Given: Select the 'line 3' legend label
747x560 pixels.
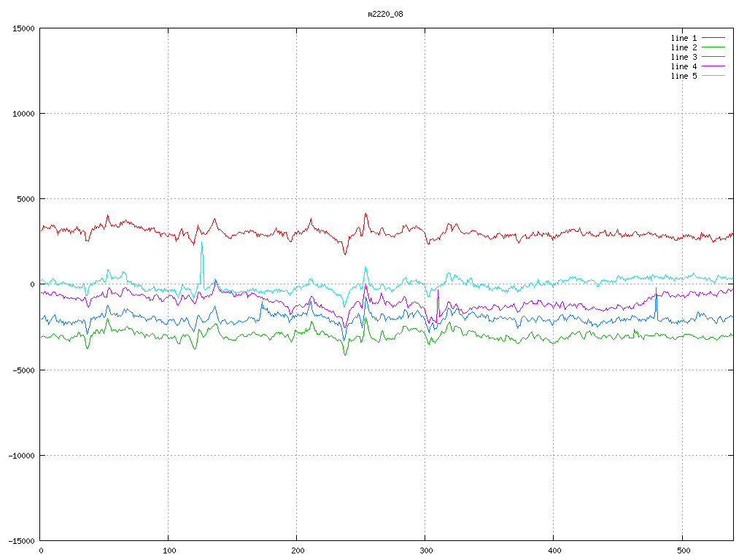Looking at the screenshot, I should [x=684, y=57].
